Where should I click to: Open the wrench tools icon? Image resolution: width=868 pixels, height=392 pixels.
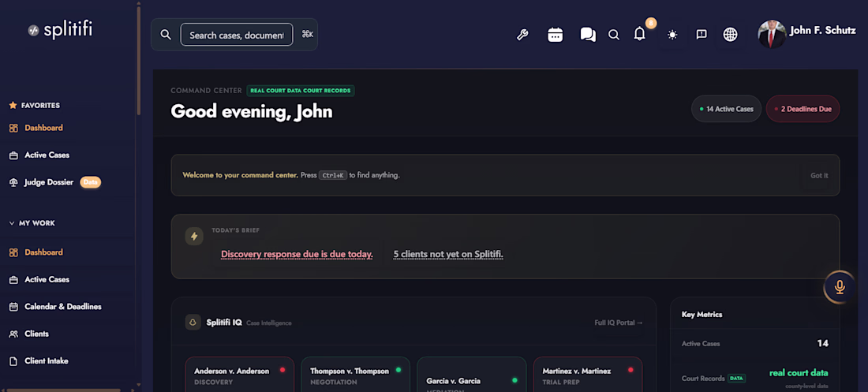click(522, 35)
